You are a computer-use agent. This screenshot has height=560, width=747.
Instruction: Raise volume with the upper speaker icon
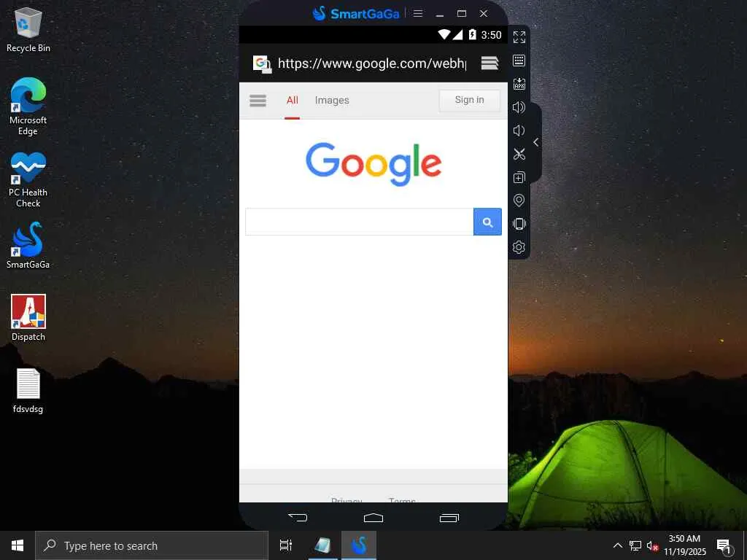tap(519, 107)
